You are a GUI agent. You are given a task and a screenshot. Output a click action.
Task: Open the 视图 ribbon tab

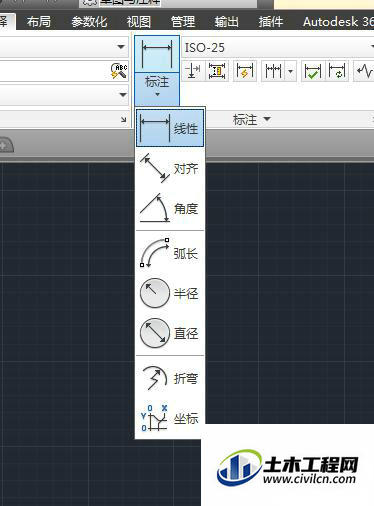pyautogui.click(x=139, y=22)
